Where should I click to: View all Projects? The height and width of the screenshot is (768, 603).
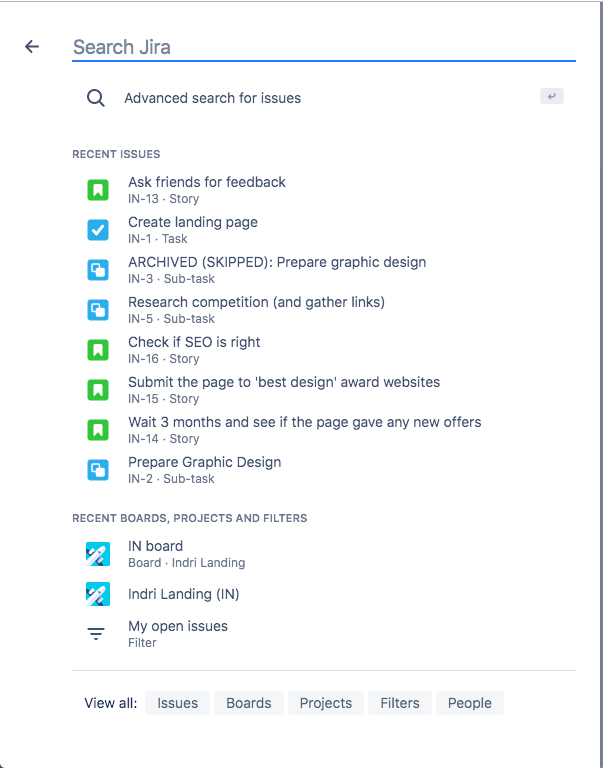(326, 703)
